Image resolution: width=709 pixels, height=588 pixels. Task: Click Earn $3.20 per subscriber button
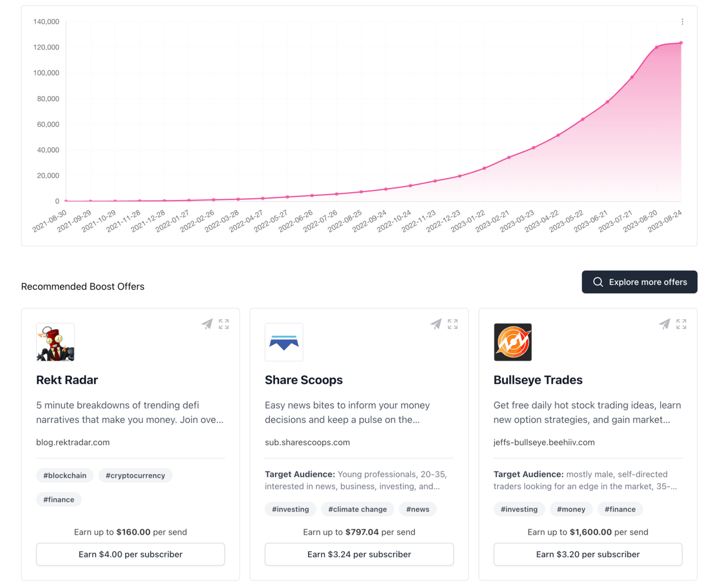pos(588,555)
